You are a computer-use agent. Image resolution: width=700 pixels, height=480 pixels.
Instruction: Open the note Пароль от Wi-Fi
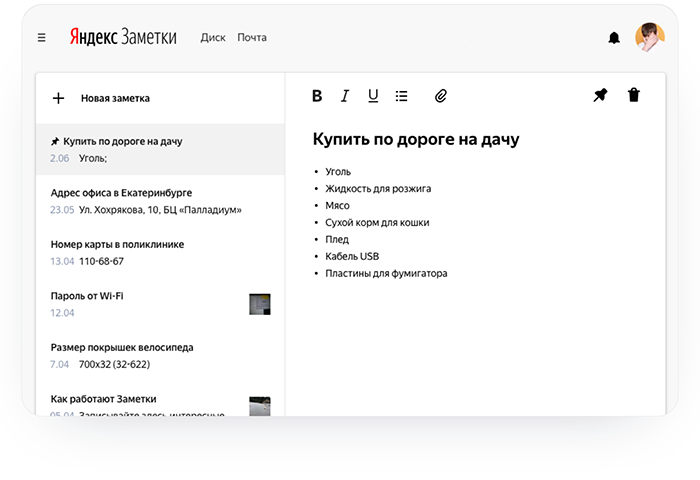pyautogui.click(x=160, y=304)
